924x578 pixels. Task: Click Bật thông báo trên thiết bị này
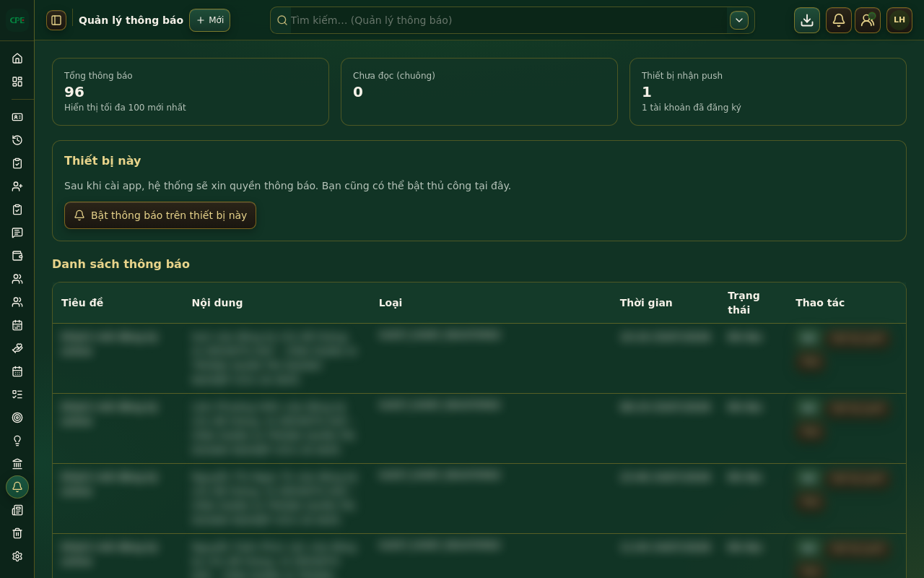pyautogui.click(x=160, y=215)
